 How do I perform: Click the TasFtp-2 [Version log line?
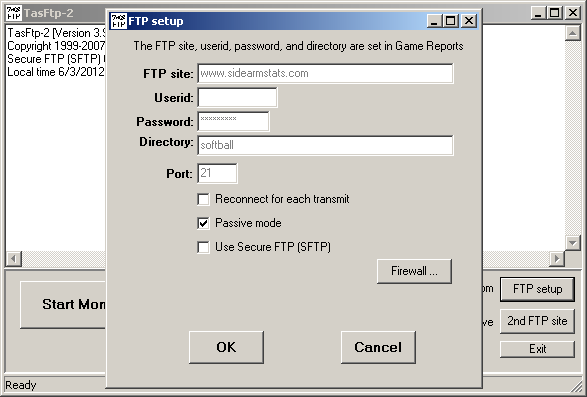[x=56, y=33]
